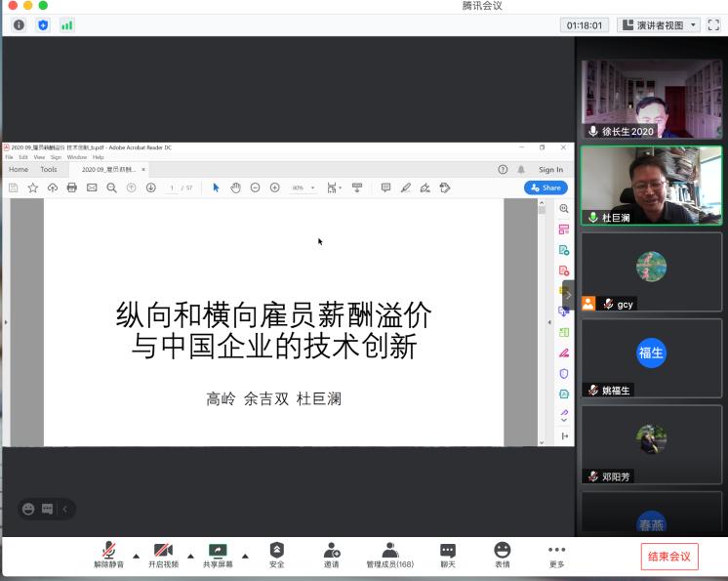Check the green network signal icon
728x581 pixels.
(67, 25)
